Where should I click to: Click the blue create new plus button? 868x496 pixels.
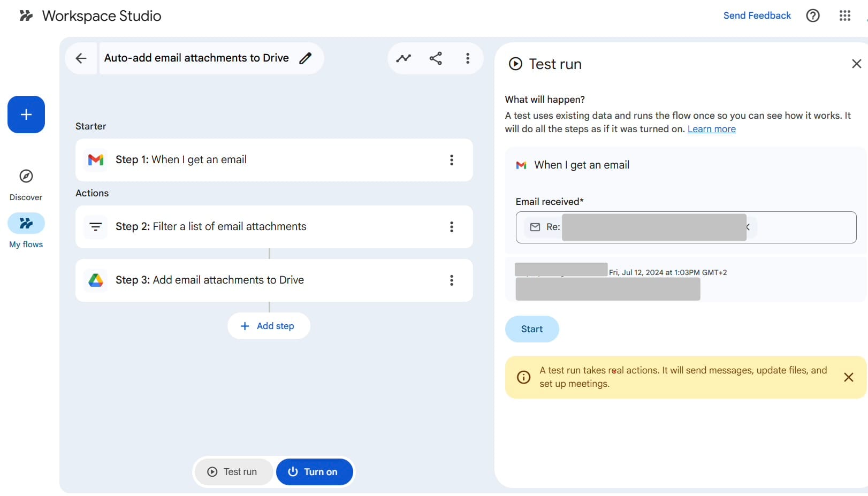pyautogui.click(x=26, y=115)
